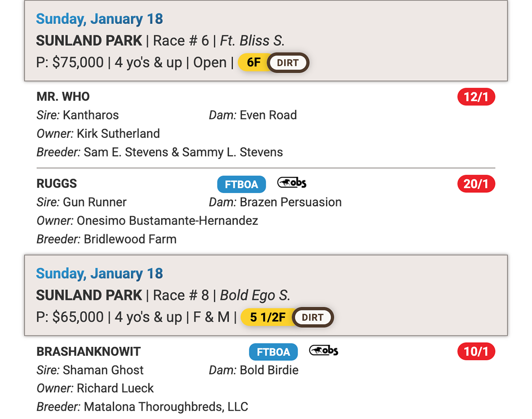Click the DIRT tag in Race 8
This screenshot has width=532, height=419.
(313, 317)
